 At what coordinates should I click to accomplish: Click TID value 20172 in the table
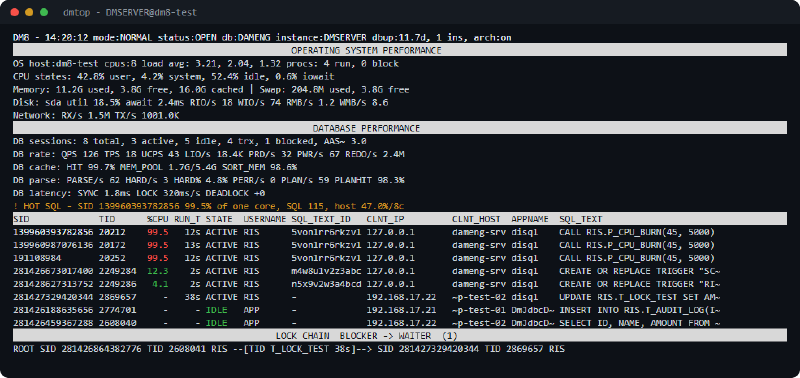(112, 245)
